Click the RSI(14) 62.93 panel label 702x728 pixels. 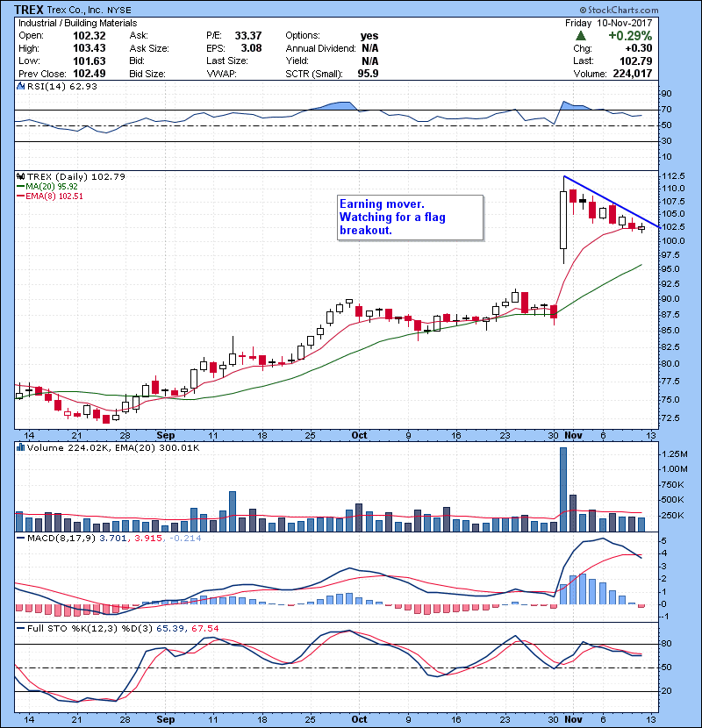pyautogui.click(x=62, y=86)
